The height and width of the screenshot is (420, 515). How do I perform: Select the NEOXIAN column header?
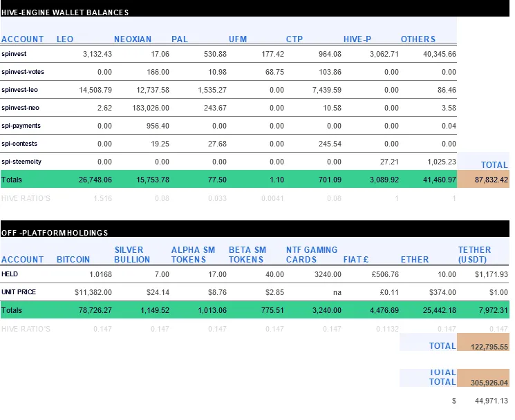click(x=133, y=39)
